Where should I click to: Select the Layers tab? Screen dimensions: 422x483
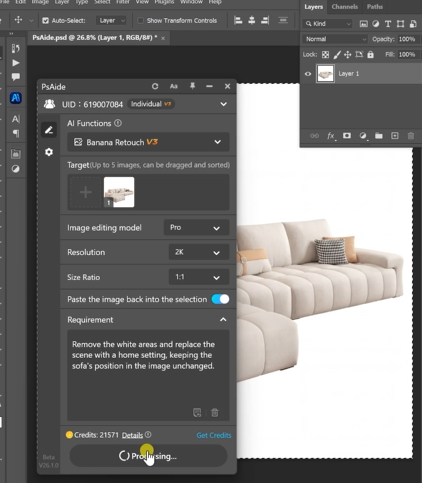(313, 7)
